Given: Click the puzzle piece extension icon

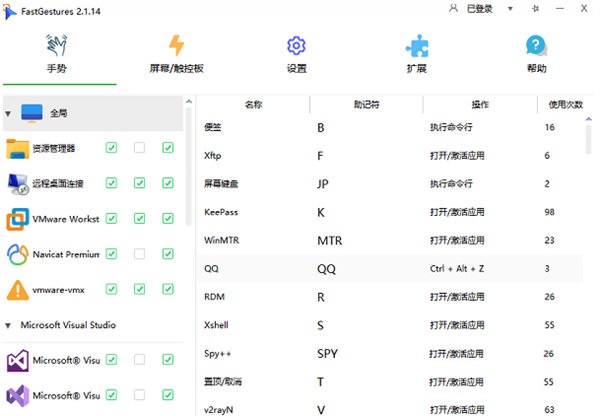Looking at the screenshot, I should [x=417, y=46].
